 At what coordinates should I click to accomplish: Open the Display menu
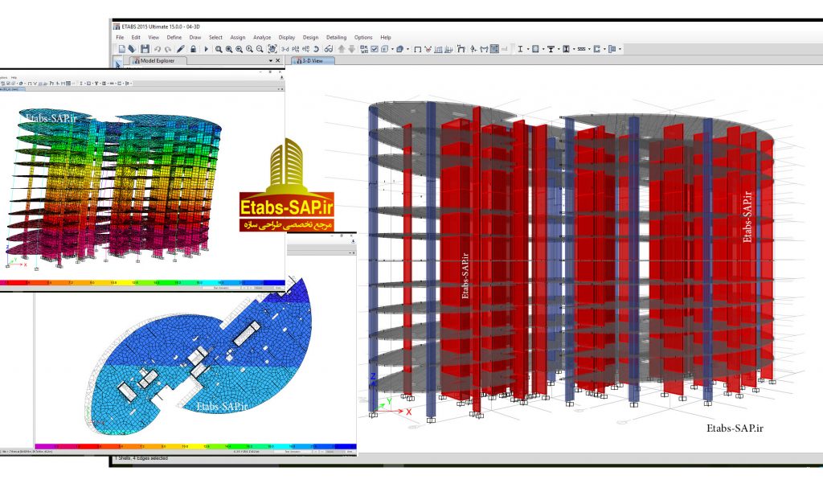(287, 37)
